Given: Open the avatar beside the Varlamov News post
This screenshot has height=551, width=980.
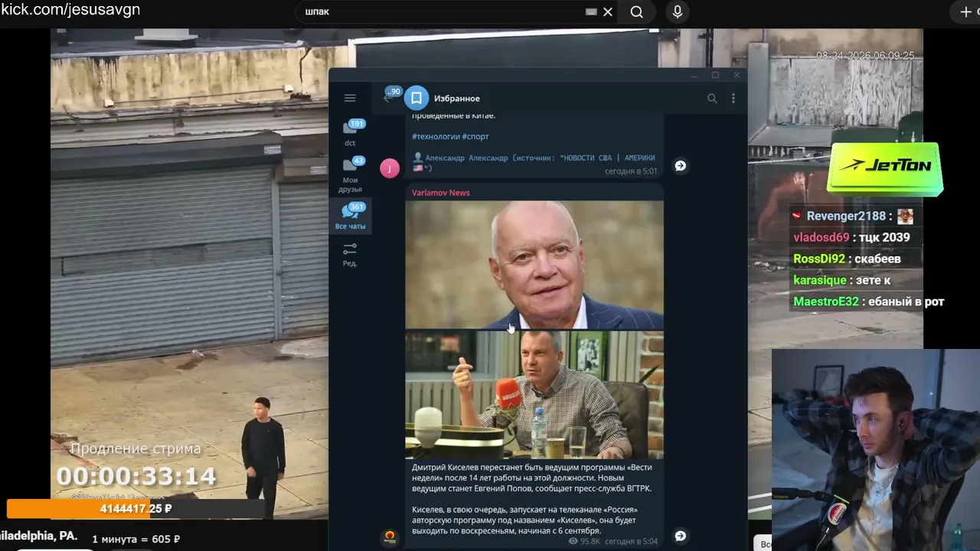Looking at the screenshot, I should pyautogui.click(x=390, y=538).
